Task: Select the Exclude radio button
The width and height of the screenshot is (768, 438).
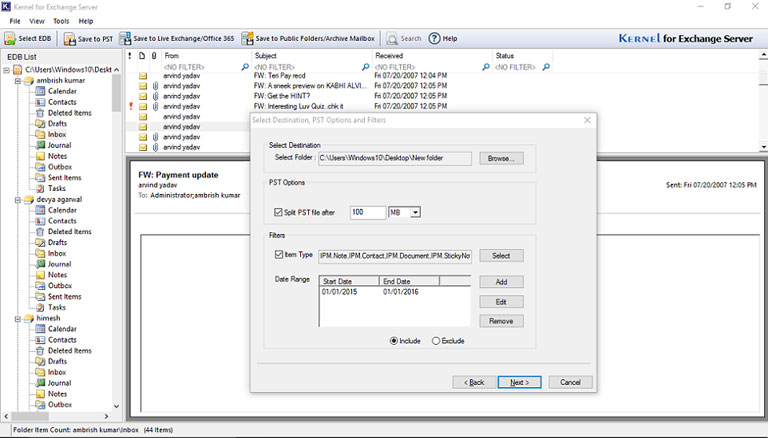Action: (436, 341)
